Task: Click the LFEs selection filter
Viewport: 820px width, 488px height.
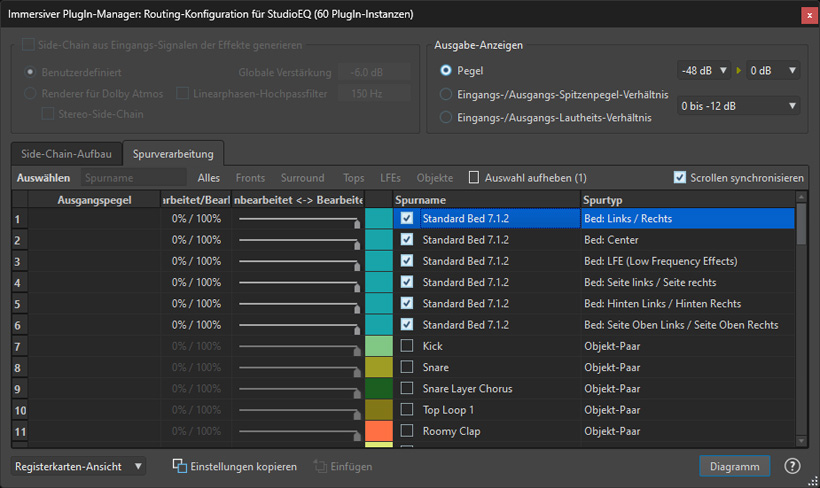Action: pyautogui.click(x=391, y=178)
